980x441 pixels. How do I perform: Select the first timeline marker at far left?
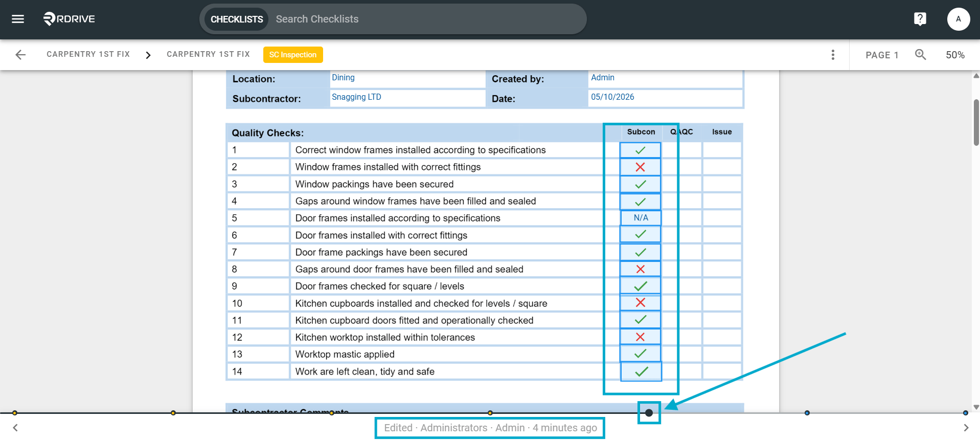pos(15,413)
